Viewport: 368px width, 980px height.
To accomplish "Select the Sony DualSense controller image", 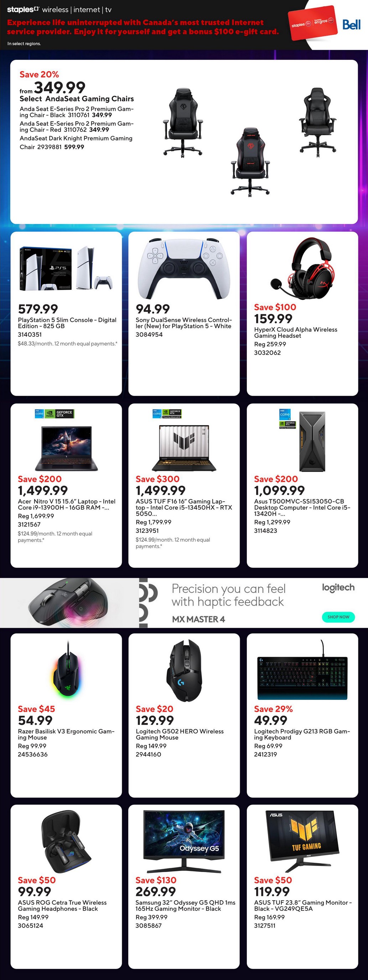I will [184, 269].
